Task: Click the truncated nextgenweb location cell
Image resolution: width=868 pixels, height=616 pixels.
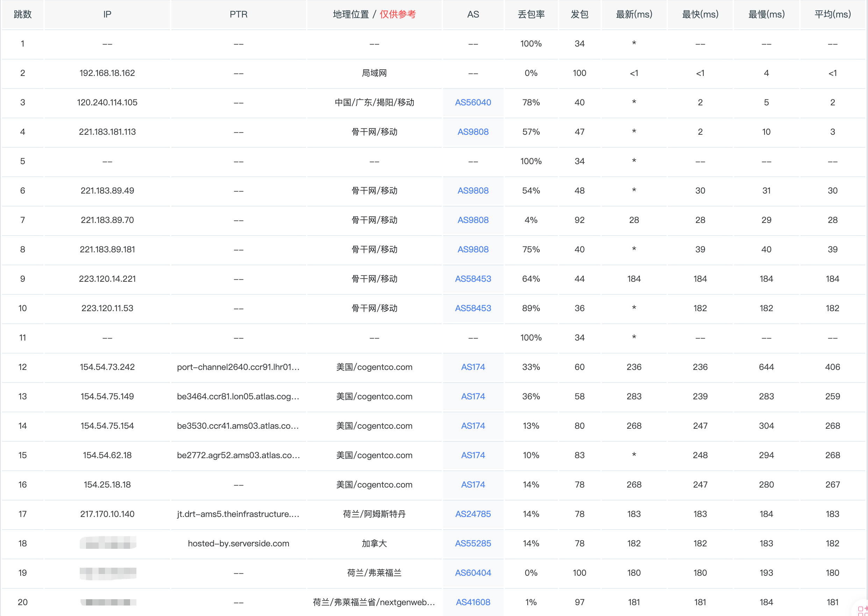Action: 374,602
